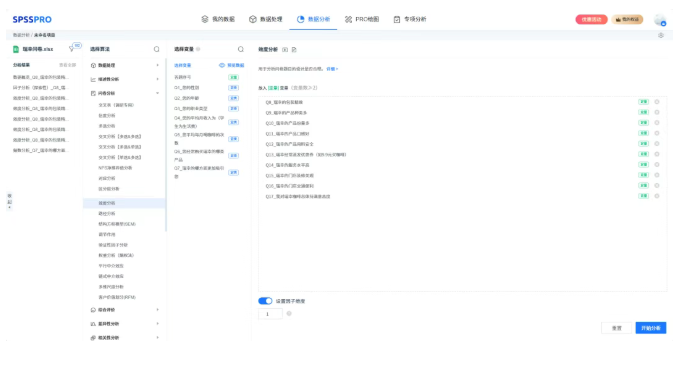This screenshot has width=688, height=374.
Task: Collapse the 问卷分析 algorithm group
Action: [125, 93]
